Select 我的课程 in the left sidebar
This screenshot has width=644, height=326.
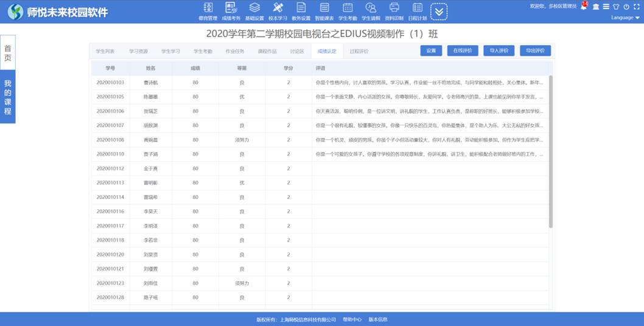[x=8, y=97]
